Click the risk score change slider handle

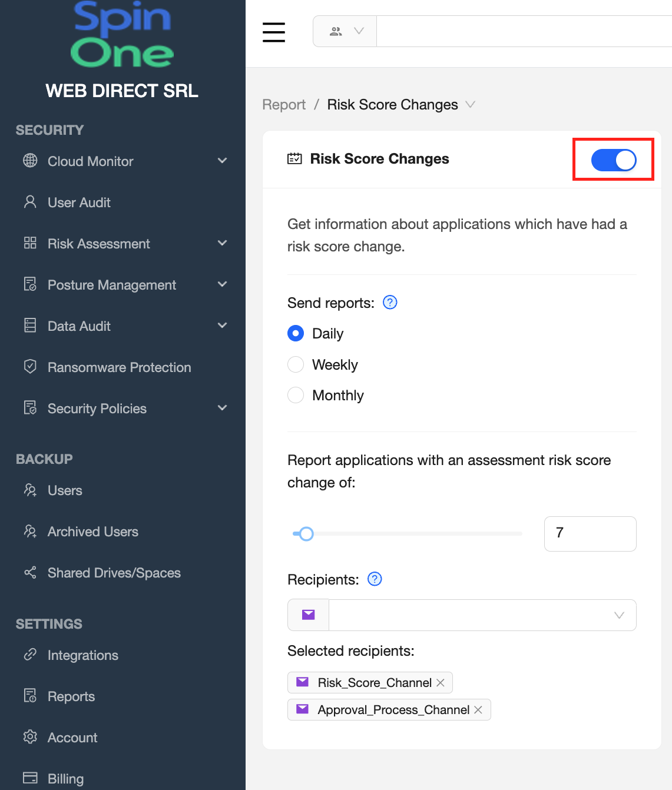[x=306, y=534]
